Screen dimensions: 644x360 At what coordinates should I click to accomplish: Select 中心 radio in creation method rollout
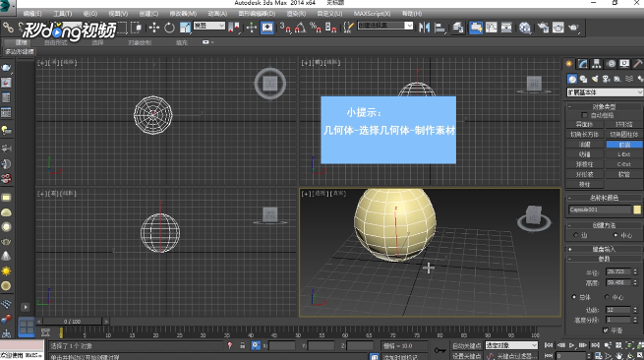[x=615, y=235]
